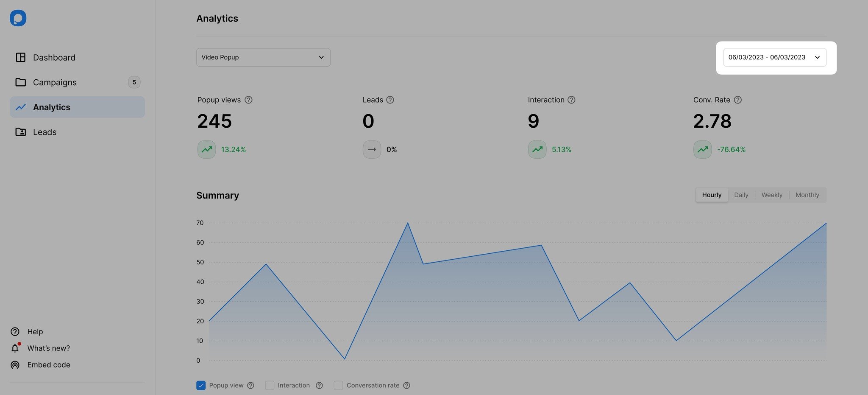Click the Dashboard layout icon in sidebar

20,57
